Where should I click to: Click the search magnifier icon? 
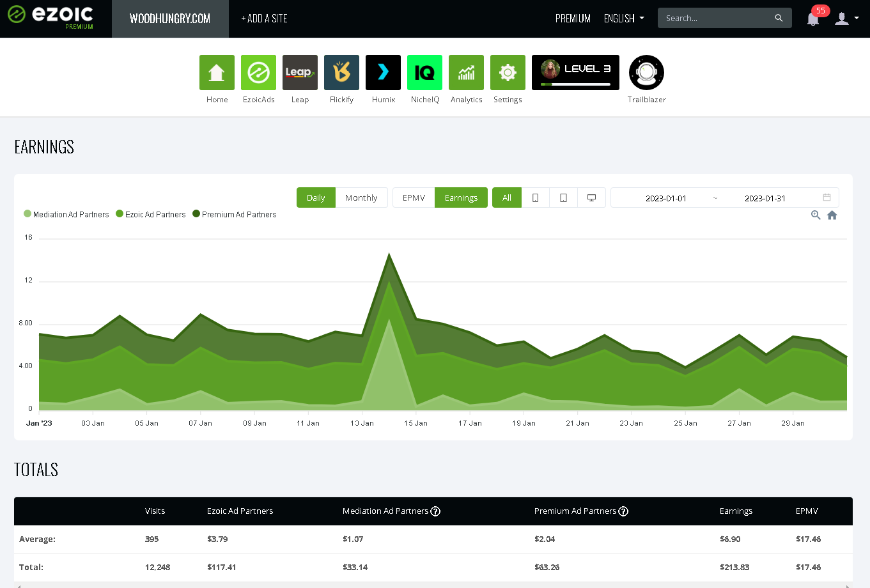pos(779,18)
